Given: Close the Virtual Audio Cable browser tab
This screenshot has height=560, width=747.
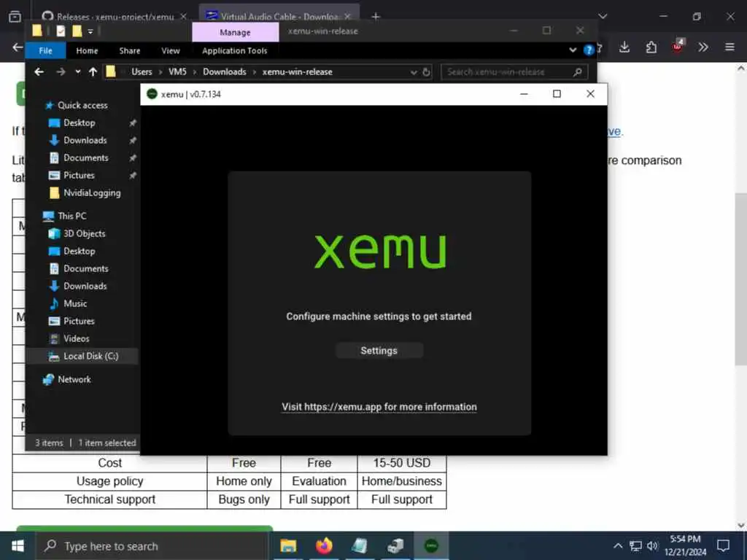Looking at the screenshot, I should coord(348,17).
